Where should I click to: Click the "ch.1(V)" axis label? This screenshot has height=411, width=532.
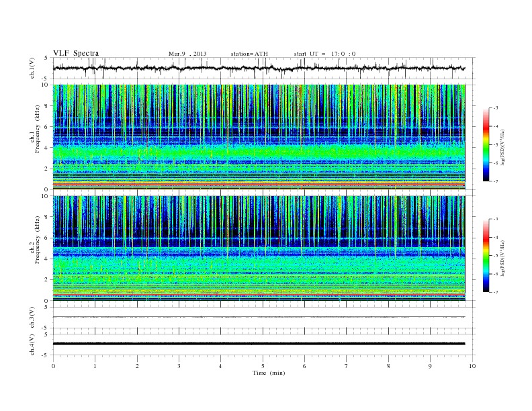coord(32,68)
